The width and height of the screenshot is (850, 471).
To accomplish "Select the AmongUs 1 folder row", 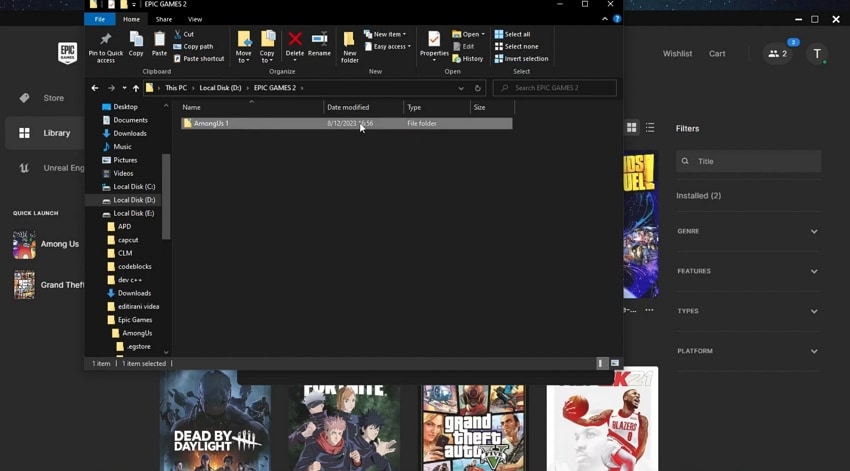I will click(346, 124).
